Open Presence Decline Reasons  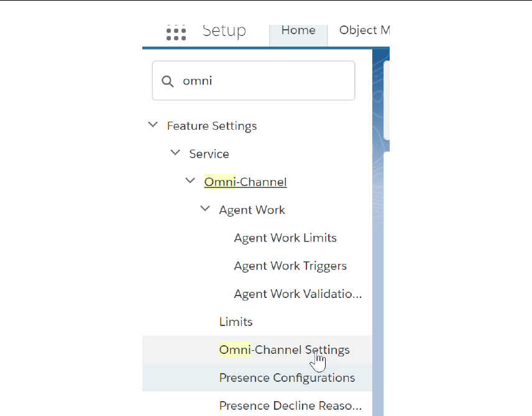290,405
